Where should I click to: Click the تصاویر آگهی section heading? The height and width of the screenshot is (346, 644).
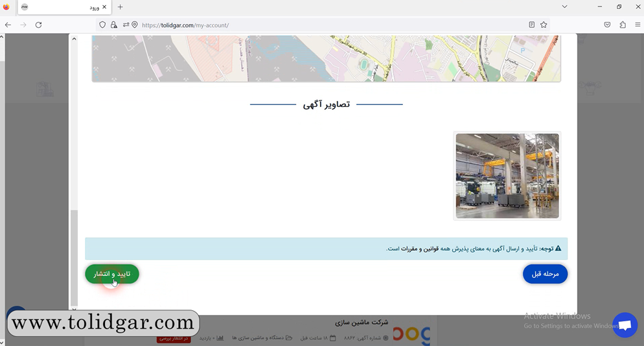[x=327, y=105]
